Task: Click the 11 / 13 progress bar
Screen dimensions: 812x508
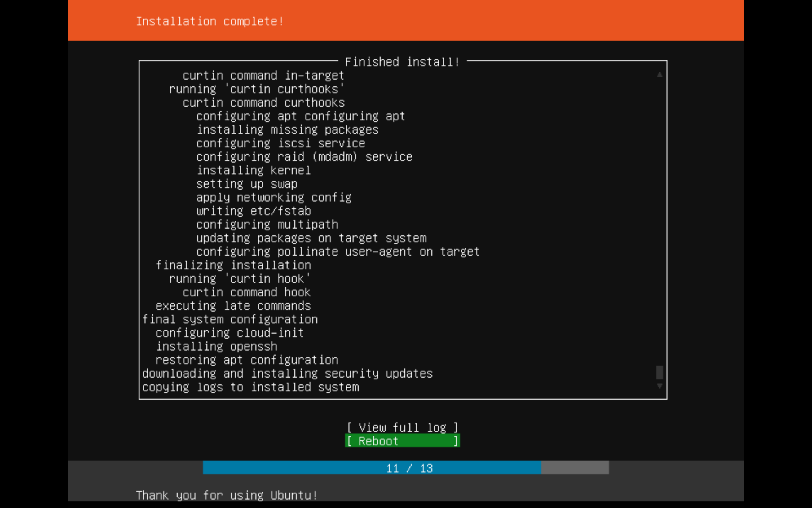Action: point(406,468)
